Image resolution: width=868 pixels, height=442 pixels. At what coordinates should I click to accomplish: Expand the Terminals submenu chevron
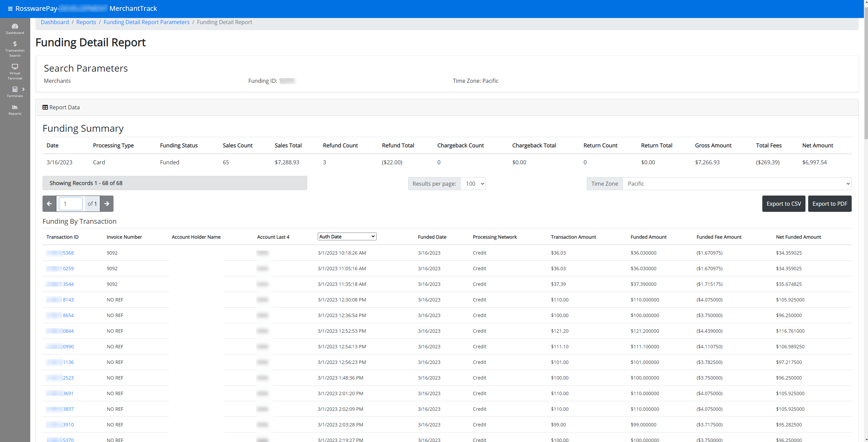coord(23,89)
